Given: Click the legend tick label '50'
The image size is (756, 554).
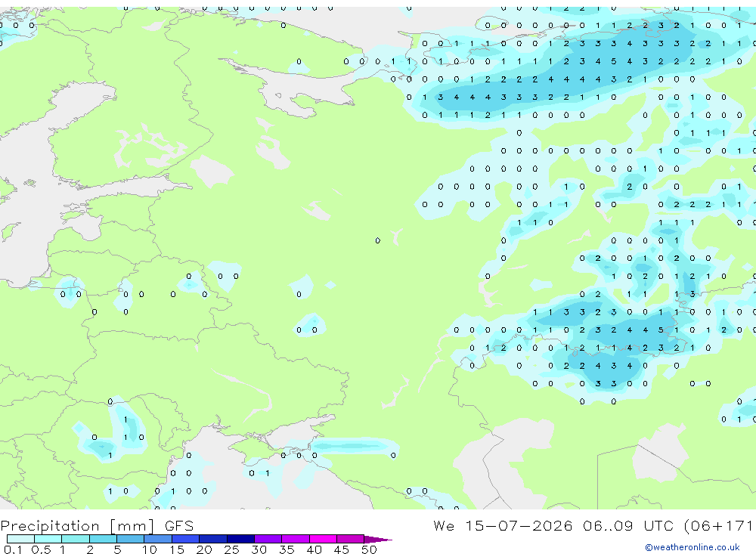Looking at the screenshot, I should pyautogui.click(x=369, y=549).
